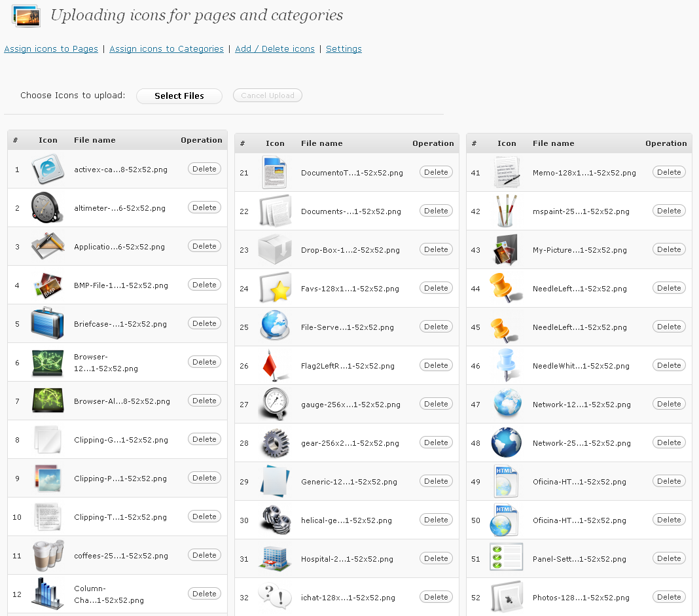Click the altimeter clock icon in row 2
699x616 pixels.
pos(48,208)
